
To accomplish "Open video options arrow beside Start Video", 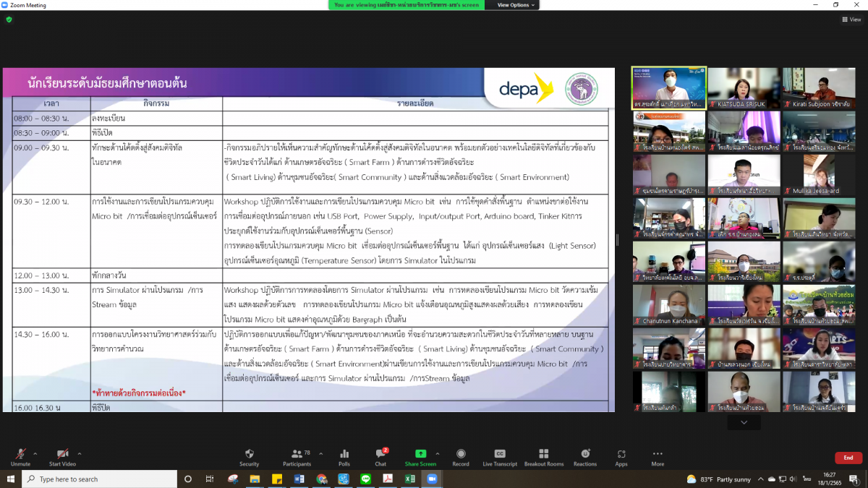I will point(80,453).
